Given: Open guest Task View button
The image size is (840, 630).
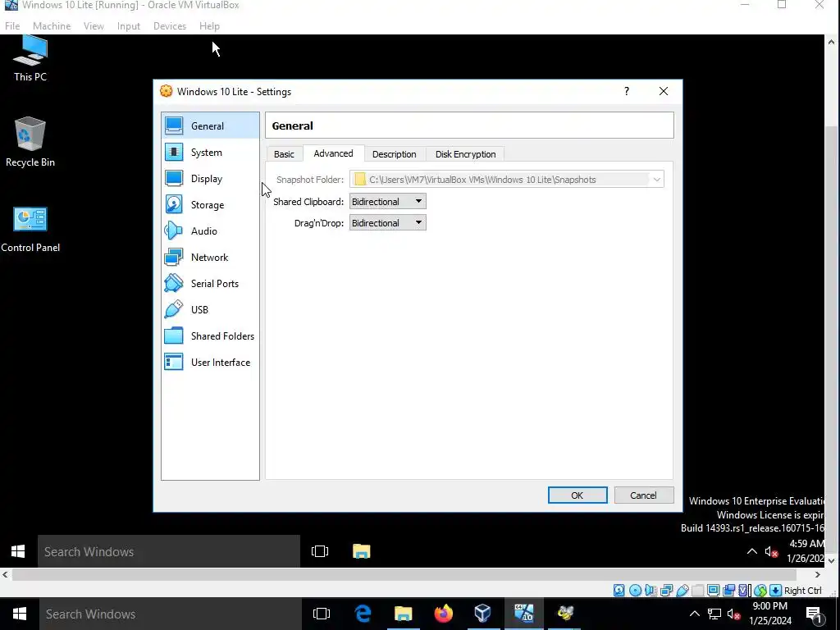Looking at the screenshot, I should pos(320,551).
